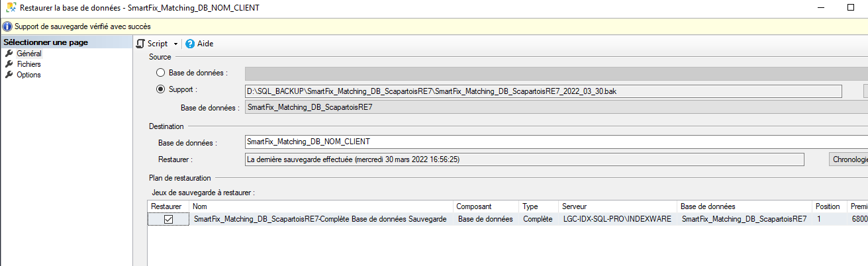The image size is (868, 266).
Task: Click the Type column header
Action: [x=540, y=206]
